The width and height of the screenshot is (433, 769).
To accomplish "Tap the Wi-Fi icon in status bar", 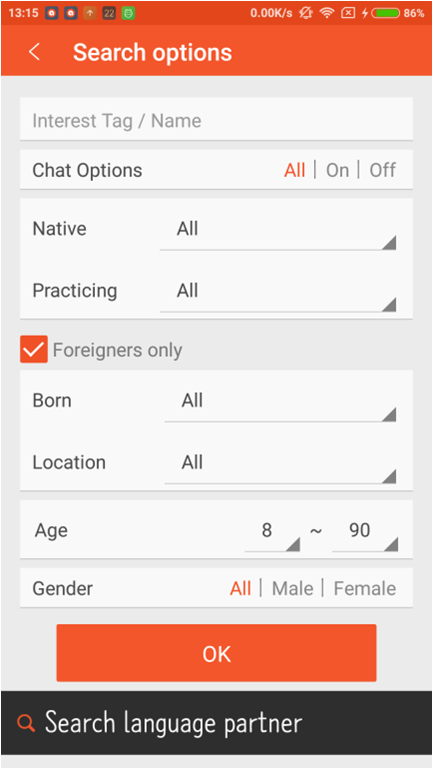I will click(327, 13).
